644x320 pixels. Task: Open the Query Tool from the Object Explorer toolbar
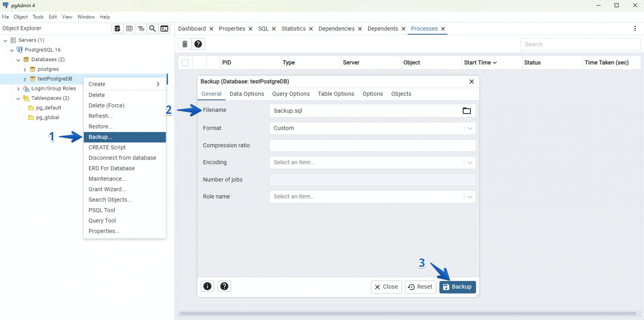(117, 28)
